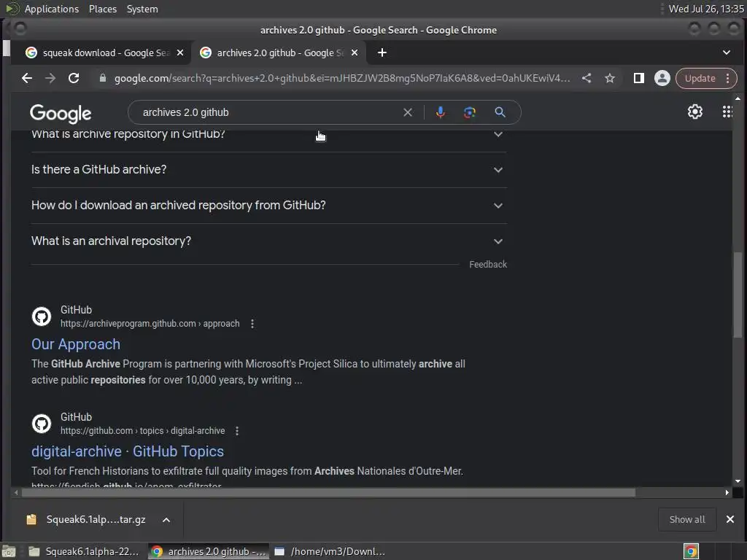This screenshot has height=560, width=747.
Task: Open the Chrome profile avatar
Action: (x=662, y=78)
